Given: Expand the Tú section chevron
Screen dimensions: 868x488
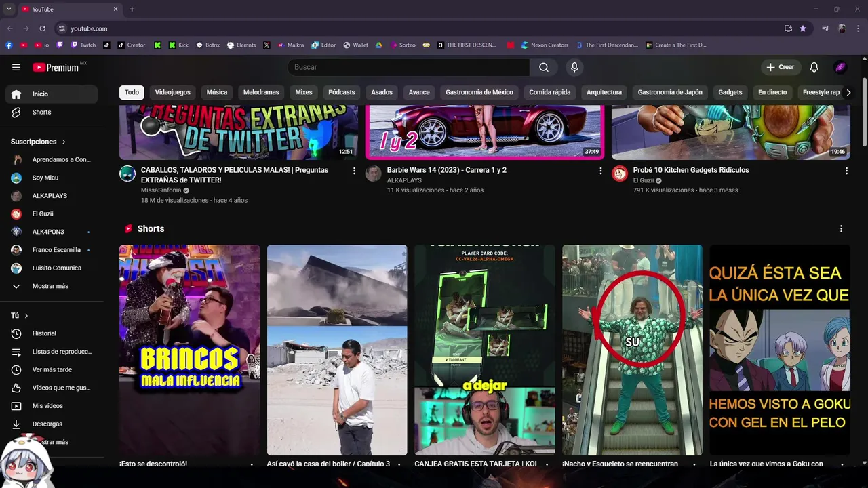Looking at the screenshot, I should pos(26,316).
